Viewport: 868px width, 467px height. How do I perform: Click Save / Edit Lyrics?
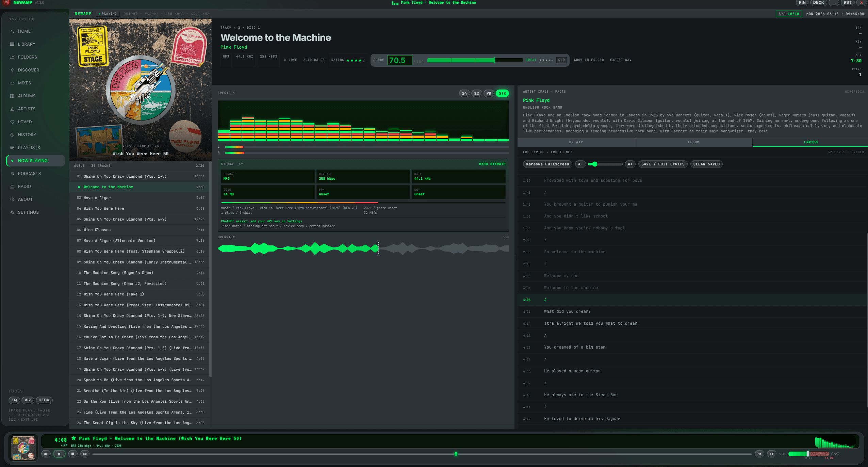coord(663,164)
